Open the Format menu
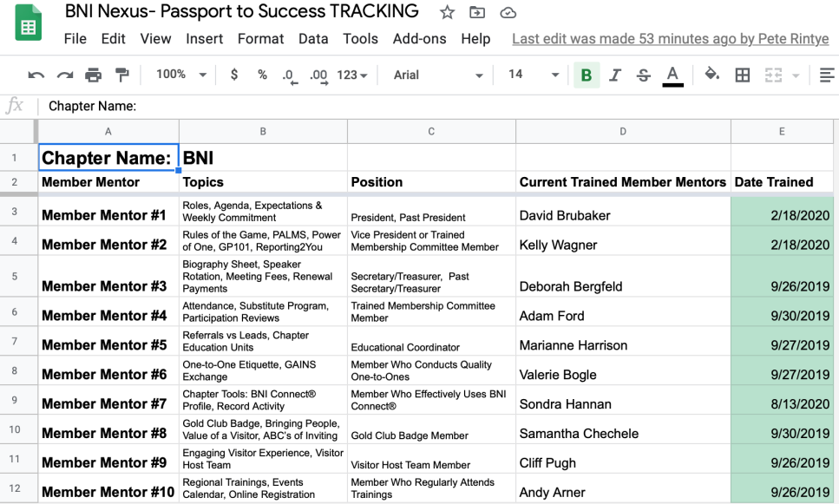This screenshot has height=504, width=839. 260,38
